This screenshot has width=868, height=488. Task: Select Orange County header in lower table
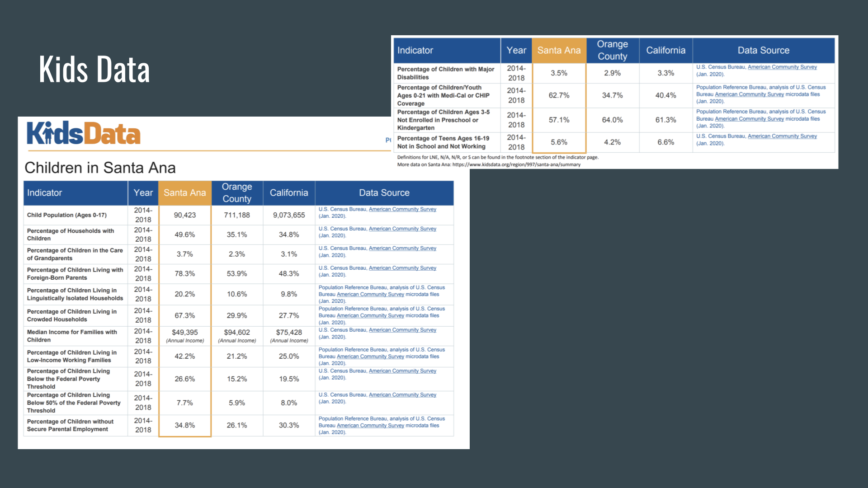(237, 193)
